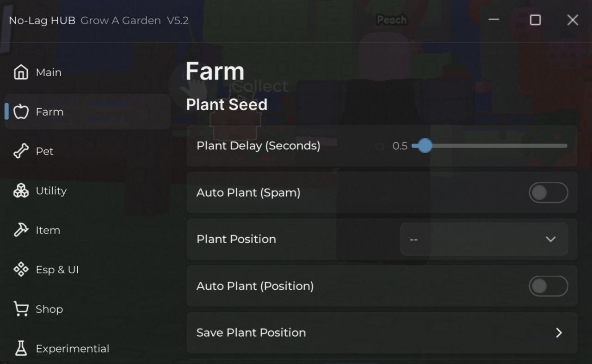Maximize the No-Lag HUB window

[x=535, y=20]
